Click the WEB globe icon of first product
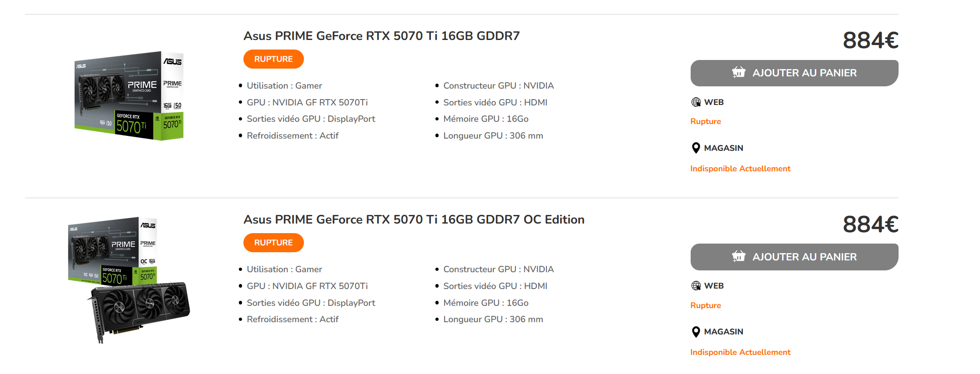 pos(696,102)
